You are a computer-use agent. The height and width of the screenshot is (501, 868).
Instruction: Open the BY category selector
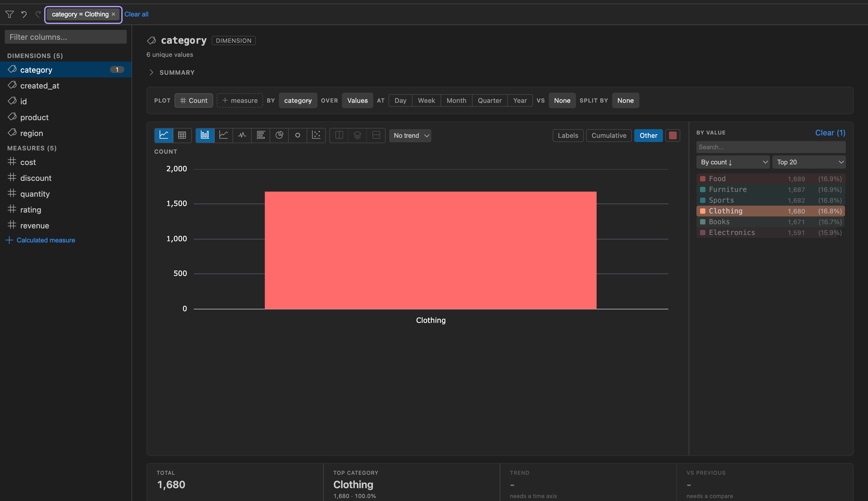(298, 100)
